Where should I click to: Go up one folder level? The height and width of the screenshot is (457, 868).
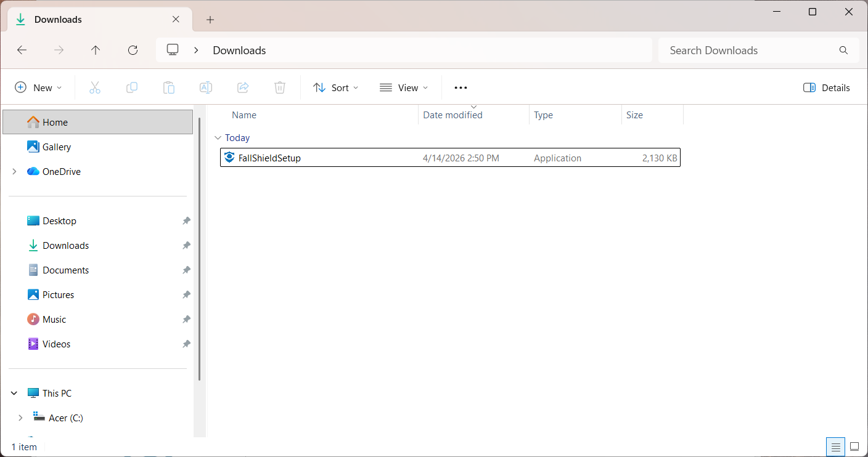[96, 51]
